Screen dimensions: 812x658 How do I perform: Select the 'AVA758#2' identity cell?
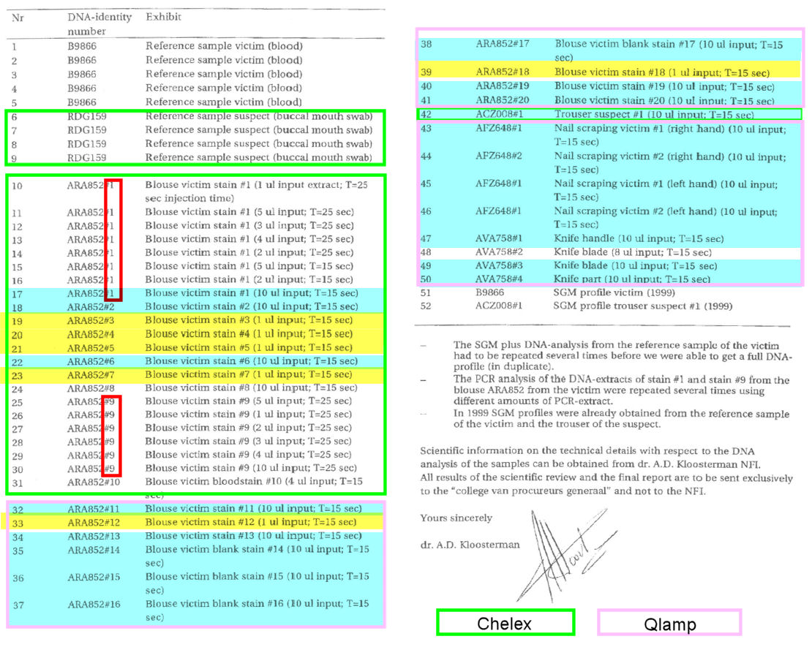pos(499,252)
